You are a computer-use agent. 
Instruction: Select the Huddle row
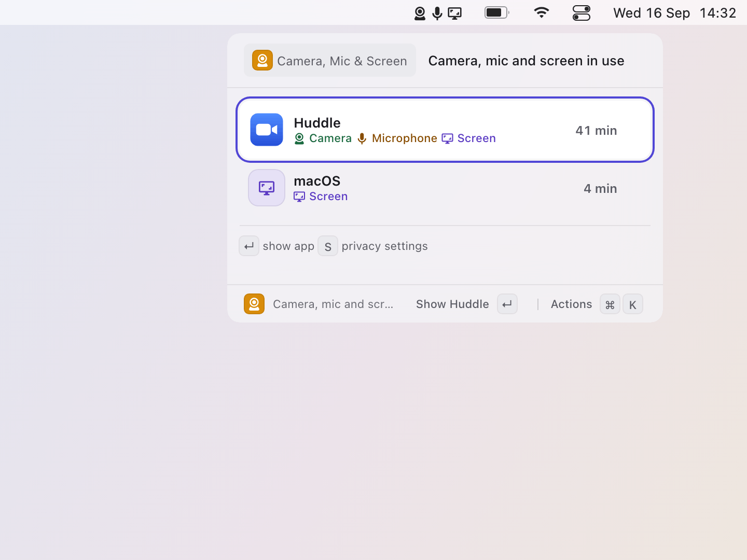(x=445, y=130)
